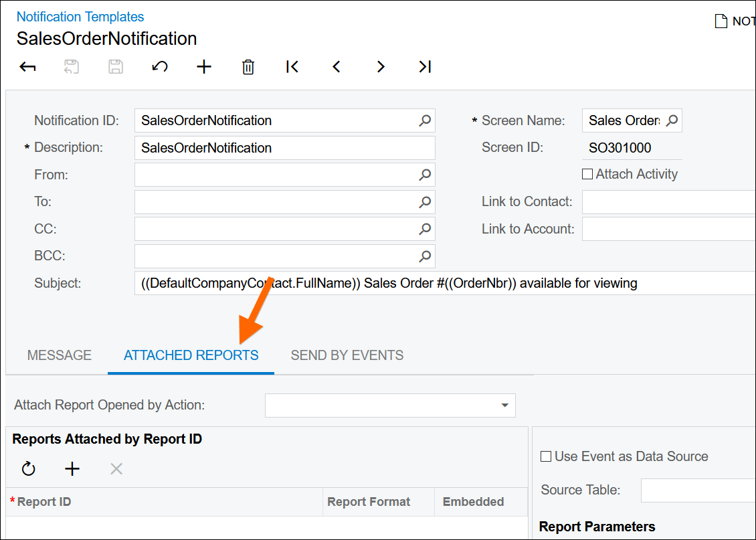The width and height of the screenshot is (756, 540).
Task: Toggle Use Event as Data Source
Action: coord(546,457)
